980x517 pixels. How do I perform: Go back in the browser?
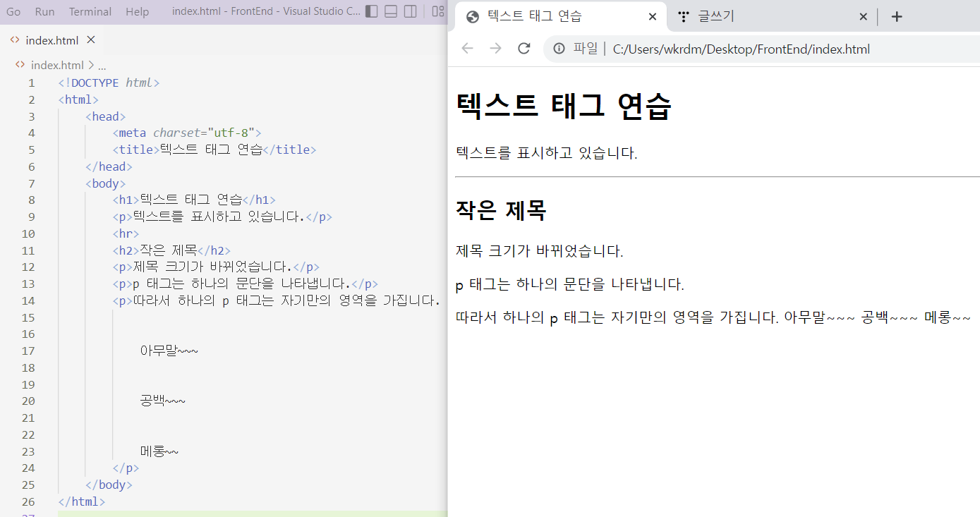tap(467, 48)
